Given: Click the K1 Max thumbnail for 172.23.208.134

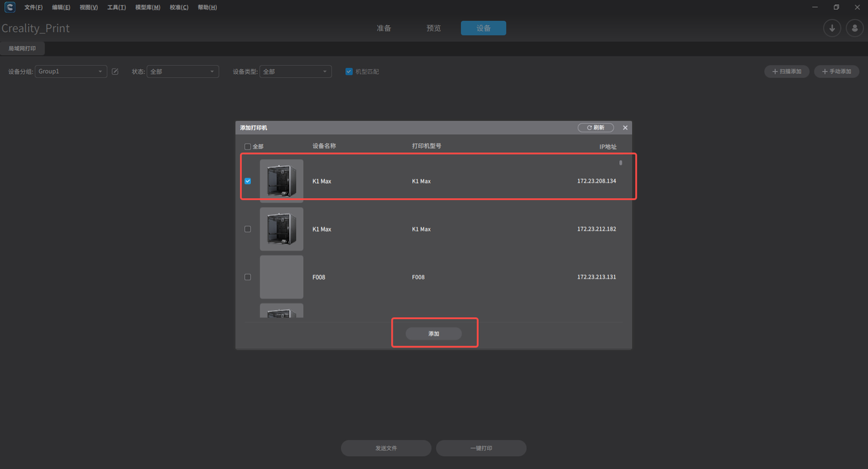Looking at the screenshot, I should coord(281,181).
